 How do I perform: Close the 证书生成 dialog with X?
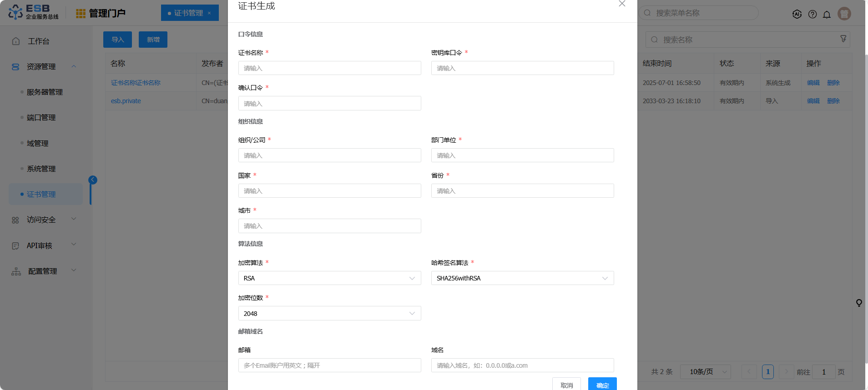622,4
